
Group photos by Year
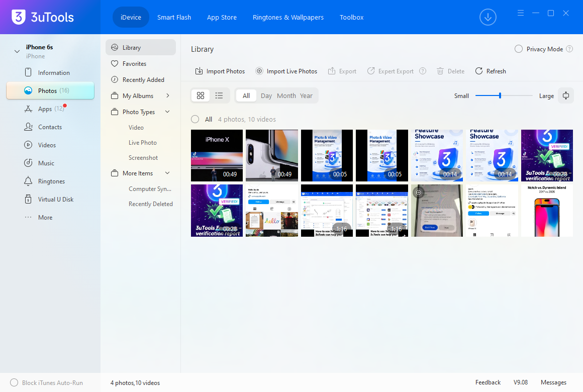coord(306,95)
